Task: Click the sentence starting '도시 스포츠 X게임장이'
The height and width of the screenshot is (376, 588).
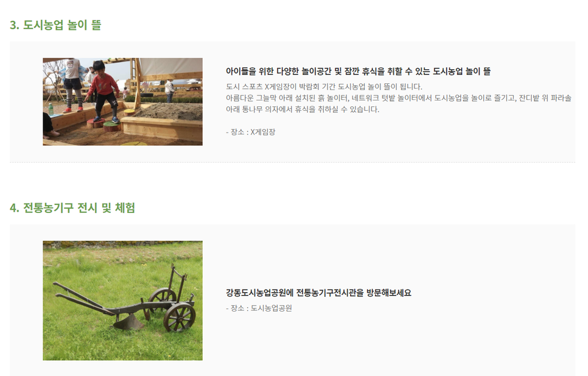Action: click(324, 86)
